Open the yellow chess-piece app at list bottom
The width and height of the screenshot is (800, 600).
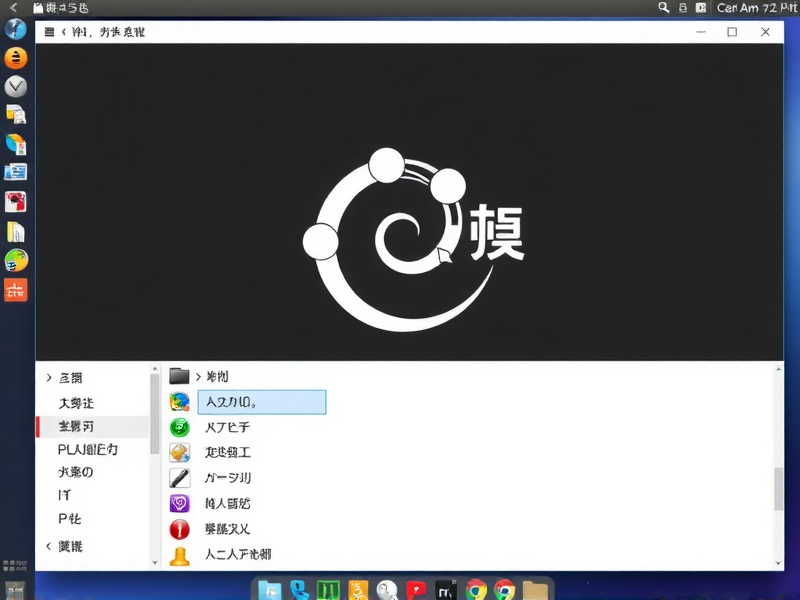click(x=180, y=553)
